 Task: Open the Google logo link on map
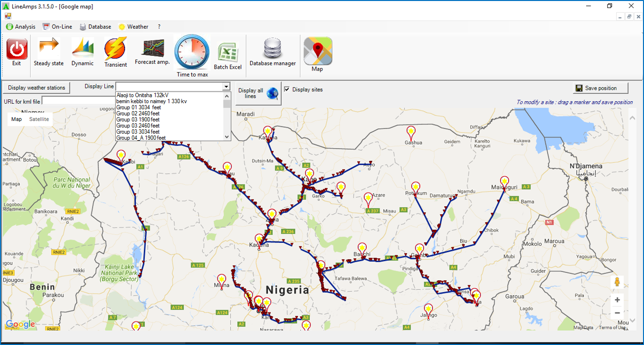20,324
